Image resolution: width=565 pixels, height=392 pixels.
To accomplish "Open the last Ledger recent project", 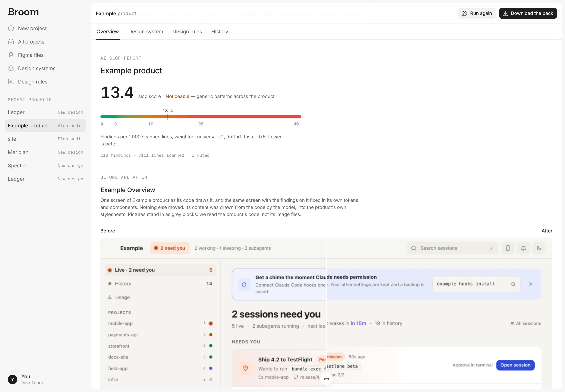I will pos(46,179).
